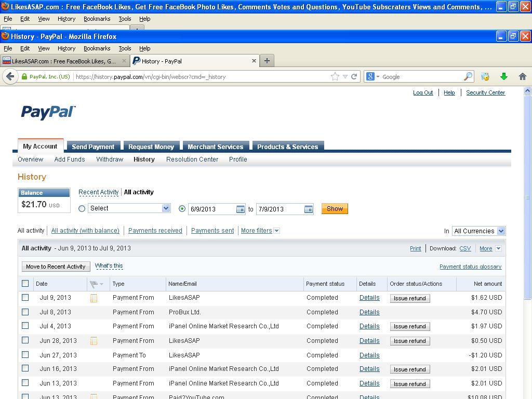Expand the More download options arrow
Screen dimensions: 532x399
[x=498, y=248]
